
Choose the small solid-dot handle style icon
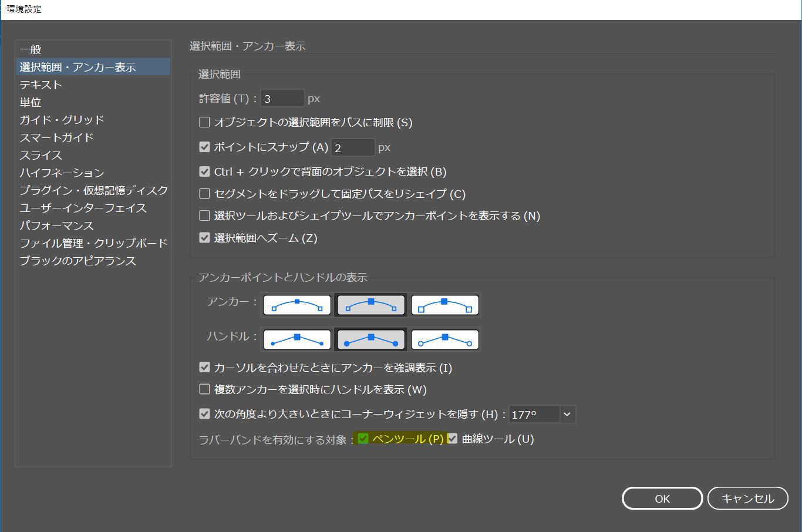click(x=297, y=340)
